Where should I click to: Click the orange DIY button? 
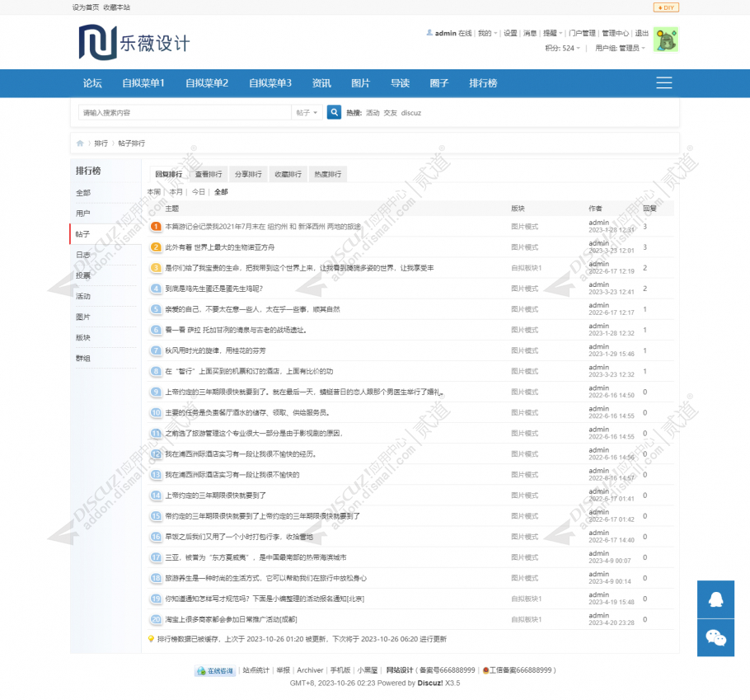666,7
